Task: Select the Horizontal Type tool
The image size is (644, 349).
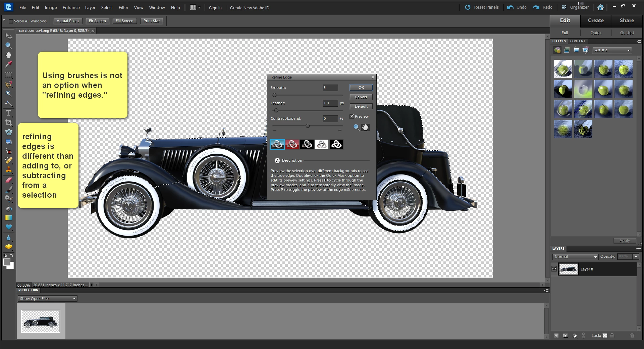Action: pos(8,113)
